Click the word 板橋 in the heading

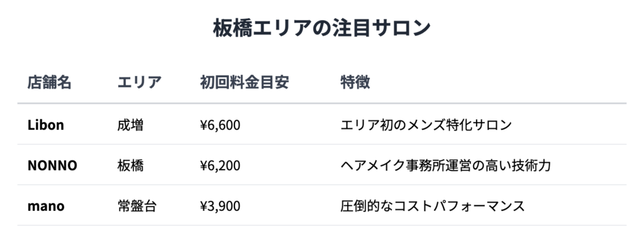(x=232, y=28)
